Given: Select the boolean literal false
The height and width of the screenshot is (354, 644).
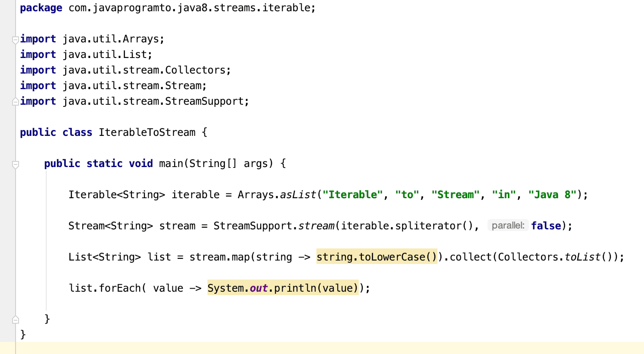Looking at the screenshot, I should [546, 225].
